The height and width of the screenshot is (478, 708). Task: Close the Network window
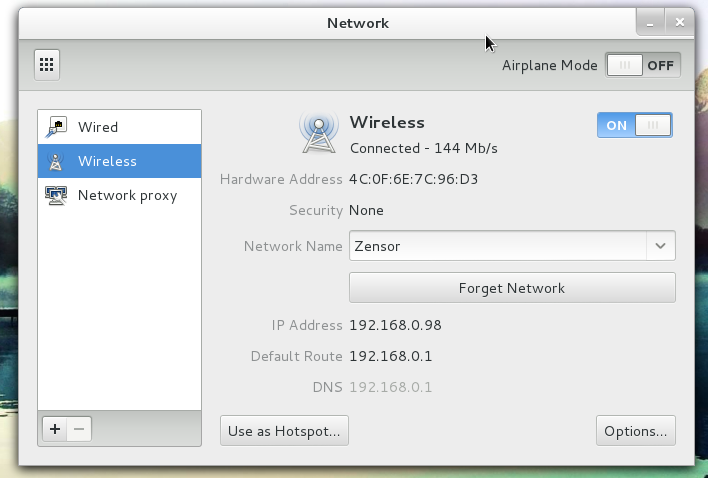(680, 21)
